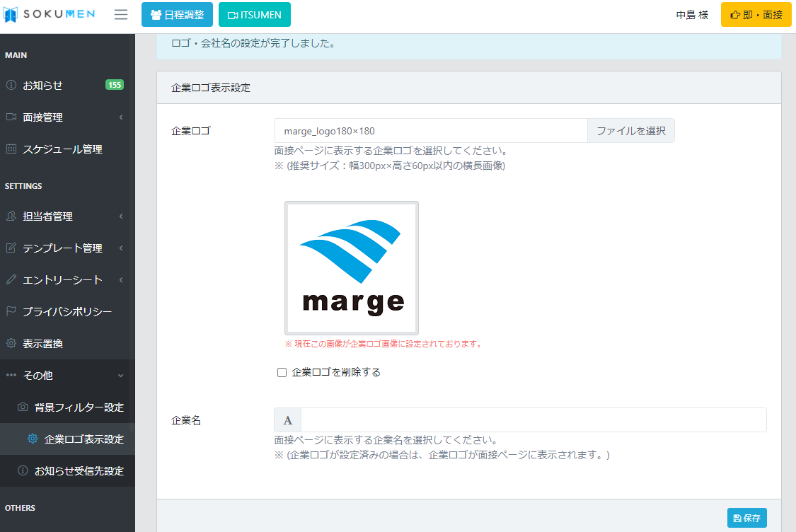This screenshot has width=796, height=532.
Task: Click the marge_logo180×180 file field
Action: click(431, 131)
